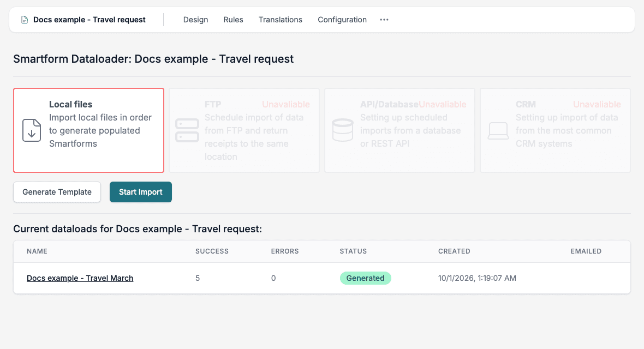Switch to the Rules tab
The width and height of the screenshot is (644, 349).
coord(233,20)
